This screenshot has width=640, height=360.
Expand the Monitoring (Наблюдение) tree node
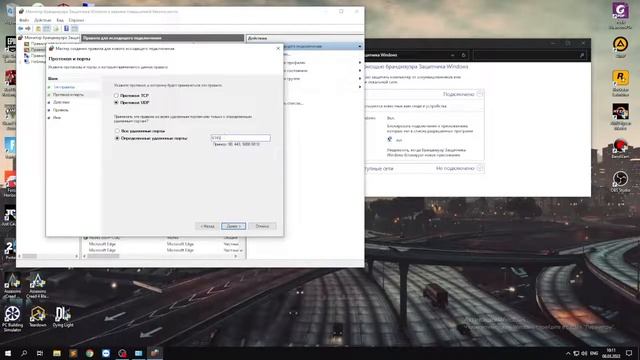(x=21, y=62)
